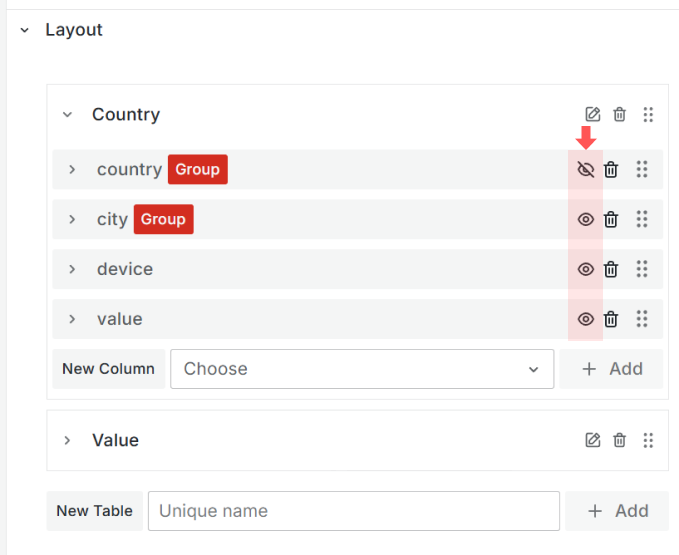The image size is (679, 555).
Task: Hide the city column
Action: tap(586, 219)
